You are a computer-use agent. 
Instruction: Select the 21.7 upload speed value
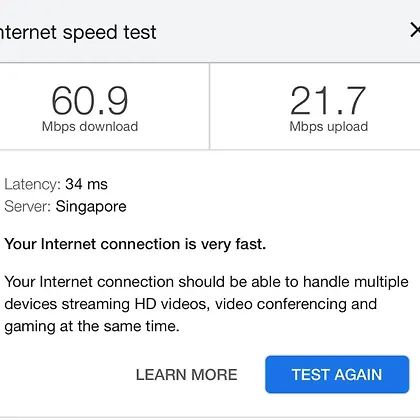(x=328, y=100)
